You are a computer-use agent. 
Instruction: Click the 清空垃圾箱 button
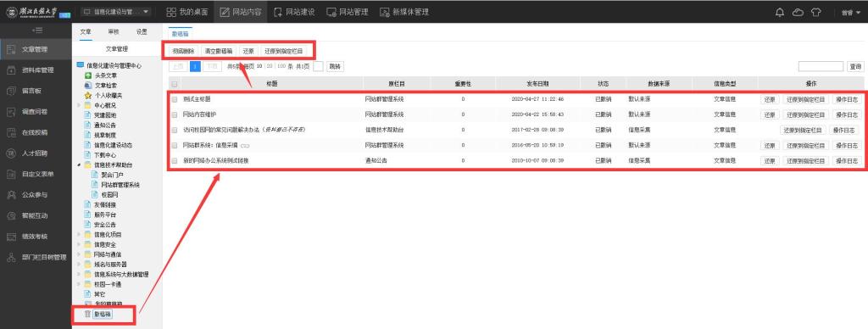pyautogui.click(x=218, y=51)
